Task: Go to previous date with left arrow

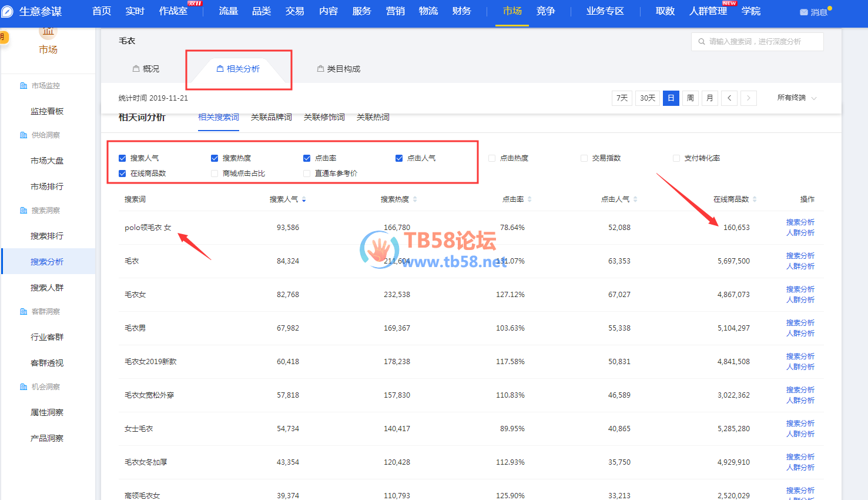Action: click(x=729, y=98)
